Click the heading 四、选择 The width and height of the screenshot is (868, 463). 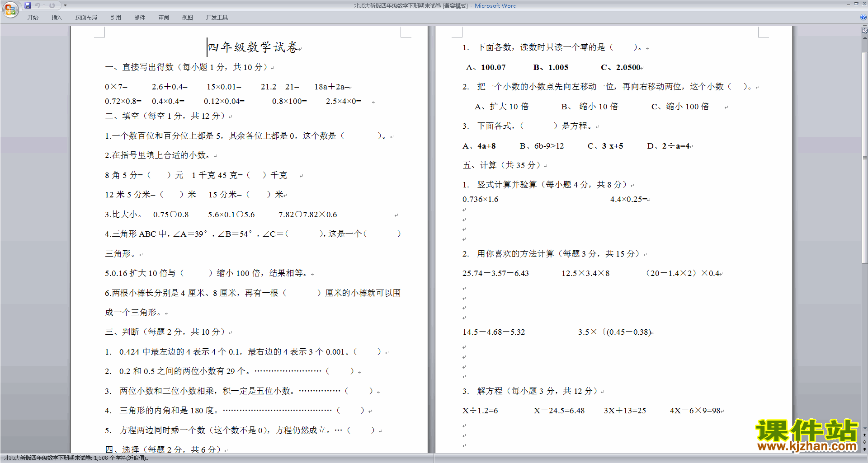point(122,449)
